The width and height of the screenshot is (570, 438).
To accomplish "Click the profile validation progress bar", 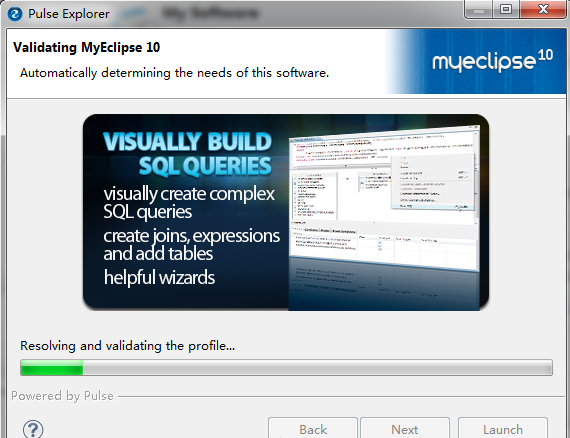I will 286,367.
